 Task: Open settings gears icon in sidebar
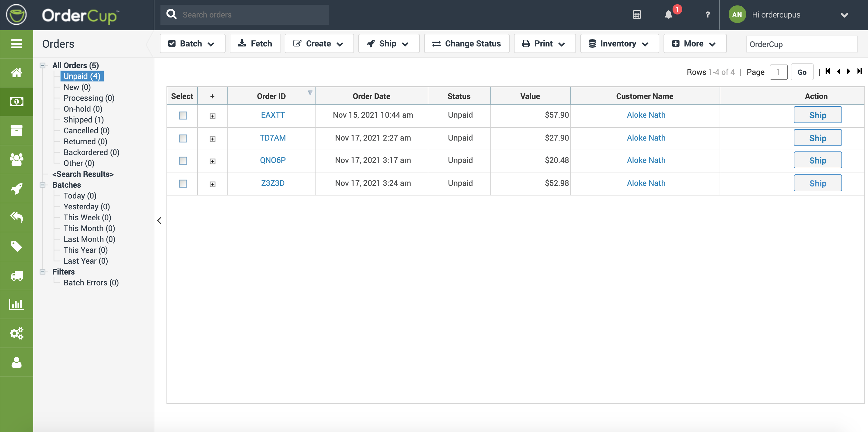click(x=17, y=333)
